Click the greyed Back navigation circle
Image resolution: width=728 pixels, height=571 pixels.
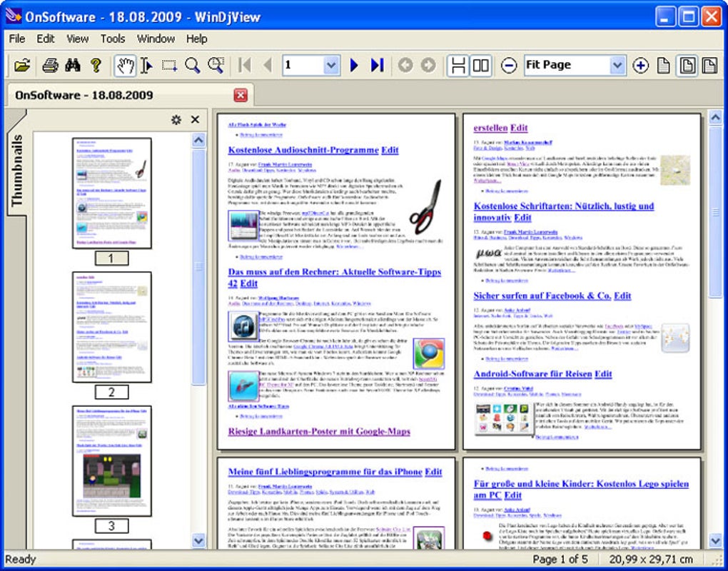pos(405,66)
